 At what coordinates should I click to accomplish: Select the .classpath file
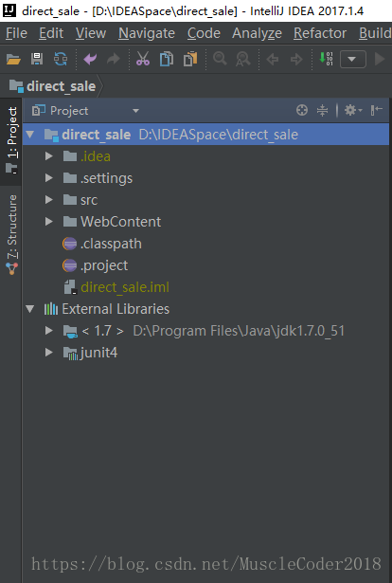(111, 244)
